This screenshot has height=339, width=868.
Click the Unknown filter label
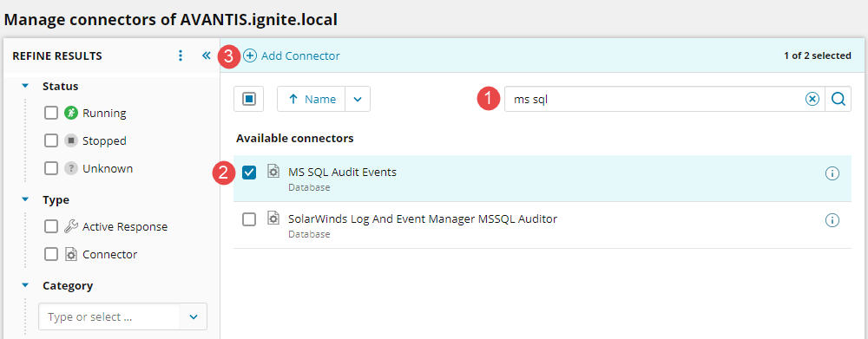click(x=108, y=169)
